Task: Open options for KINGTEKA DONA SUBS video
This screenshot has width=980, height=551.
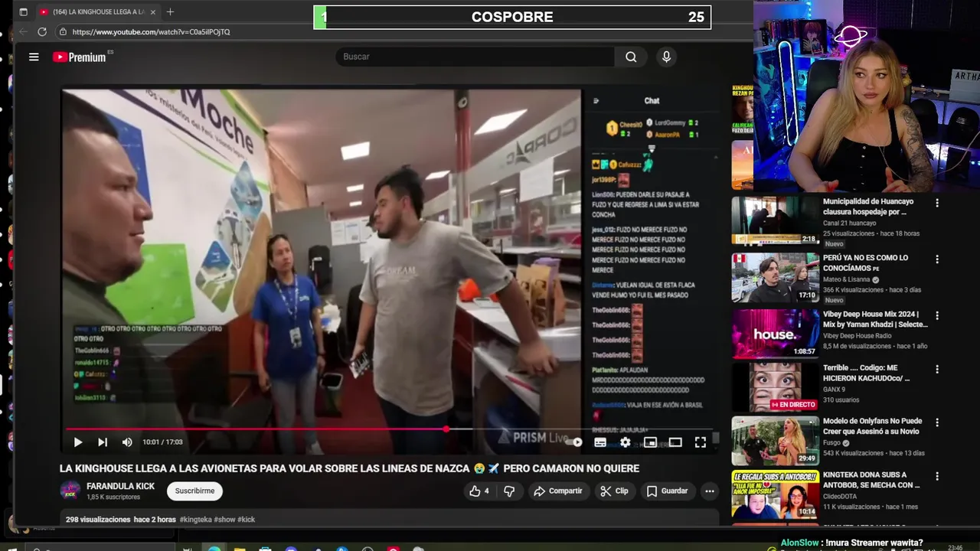Action: pyautogui.click(x=937, y=476)
